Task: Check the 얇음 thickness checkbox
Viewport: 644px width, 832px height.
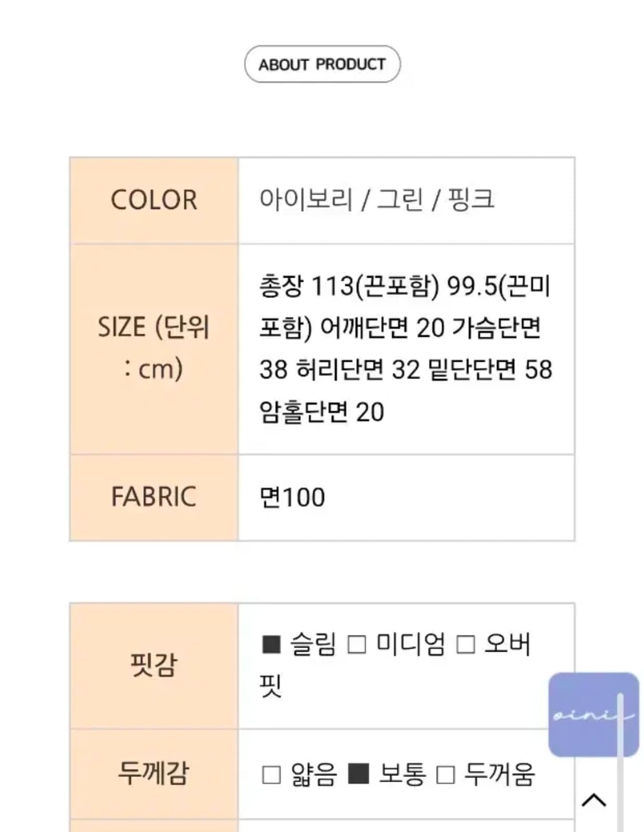Action: (x=269, y=775)
